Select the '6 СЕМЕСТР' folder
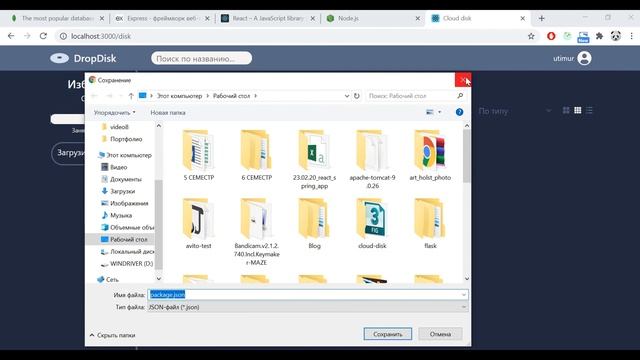Screen dimensions: 640x360 click(x=256, y=155)
